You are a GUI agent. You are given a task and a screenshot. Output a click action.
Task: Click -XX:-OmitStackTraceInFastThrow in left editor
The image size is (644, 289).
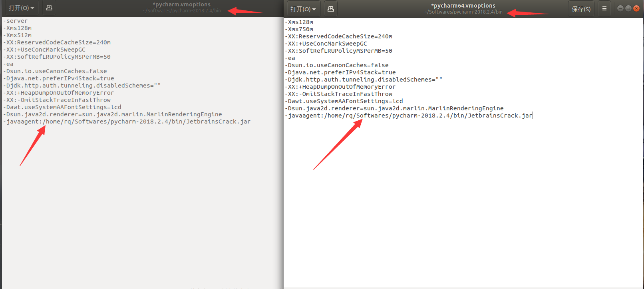[57, 100]
